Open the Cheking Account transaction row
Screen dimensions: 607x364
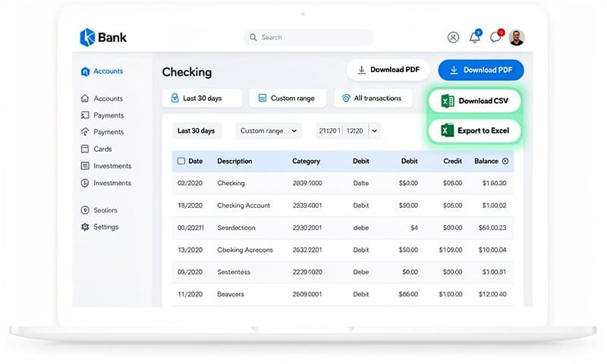343,206
